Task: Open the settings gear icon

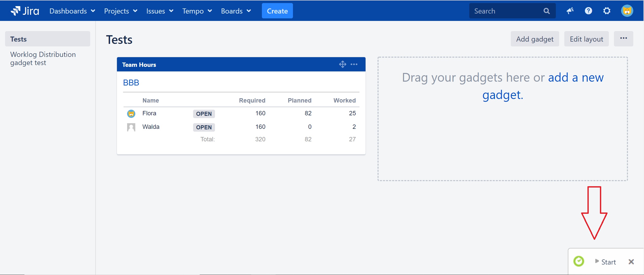Action: click(x=607, y=11)
